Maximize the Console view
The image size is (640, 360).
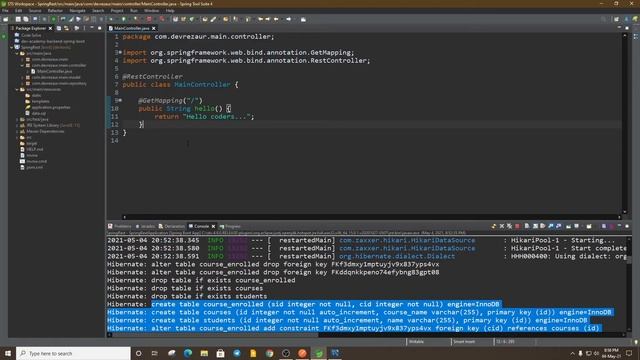[627, 226]
